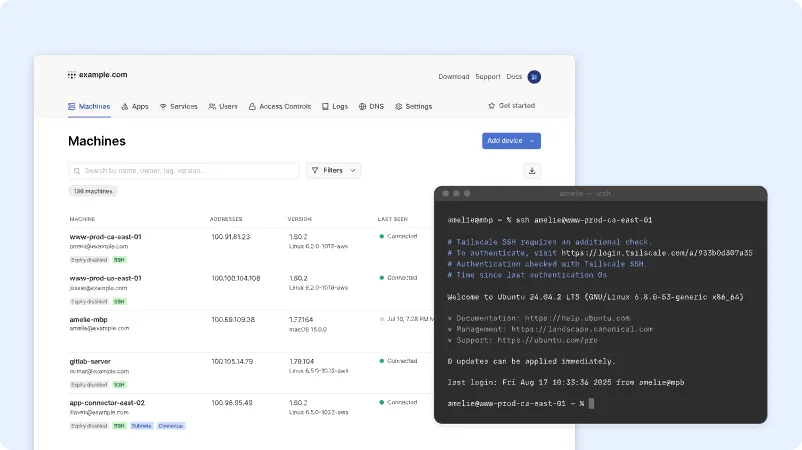Click version 1.72.164 of amelie-mbp
The height and width of the screenshot is (450, 802).
click(301, 320)
